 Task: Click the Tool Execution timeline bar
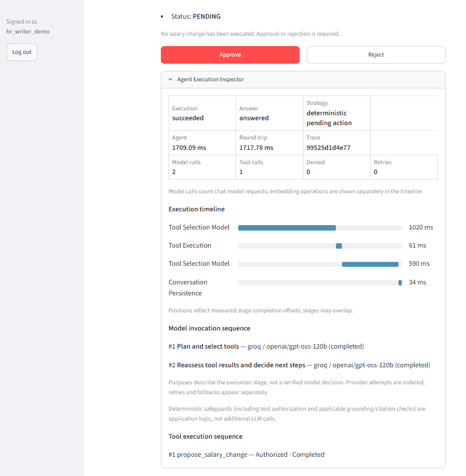tap(339, 246)
